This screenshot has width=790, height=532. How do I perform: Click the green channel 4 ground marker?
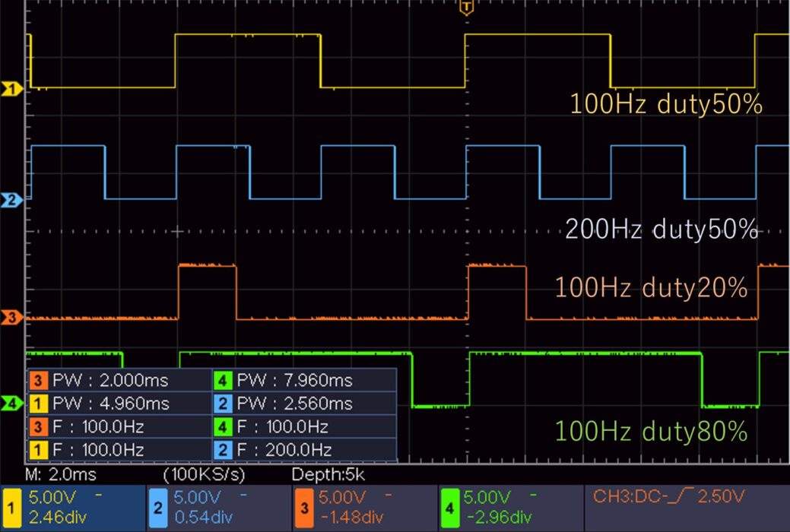(x=11, y=403)
